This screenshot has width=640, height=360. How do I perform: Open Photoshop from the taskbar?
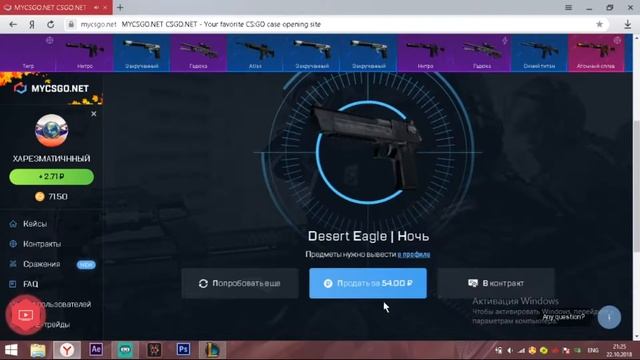(183, 350)
